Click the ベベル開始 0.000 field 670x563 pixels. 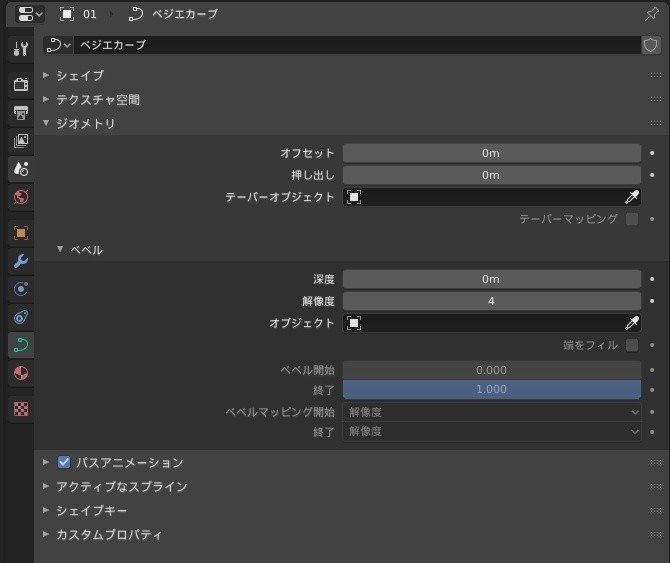point(491,370)
